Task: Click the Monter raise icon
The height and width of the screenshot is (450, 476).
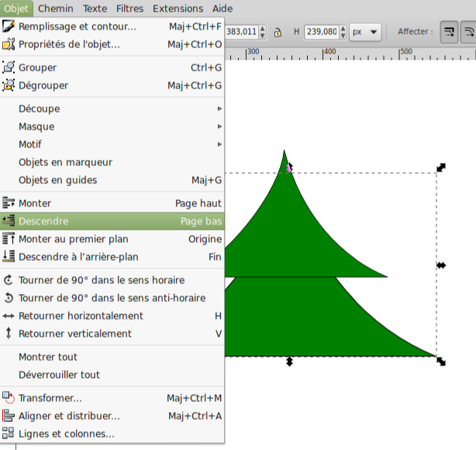Action: [x=9, y=202]
